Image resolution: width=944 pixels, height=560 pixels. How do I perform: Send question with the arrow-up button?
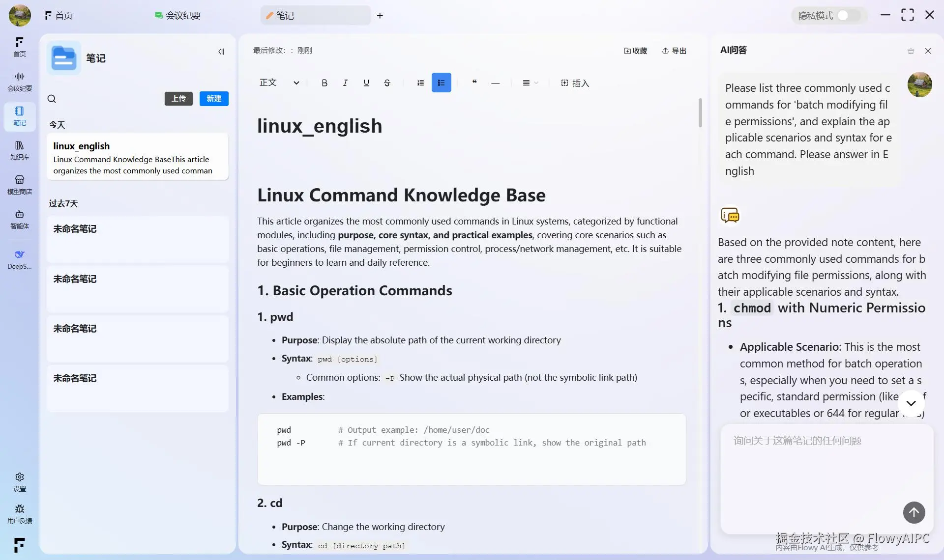(x=914, y=512)
